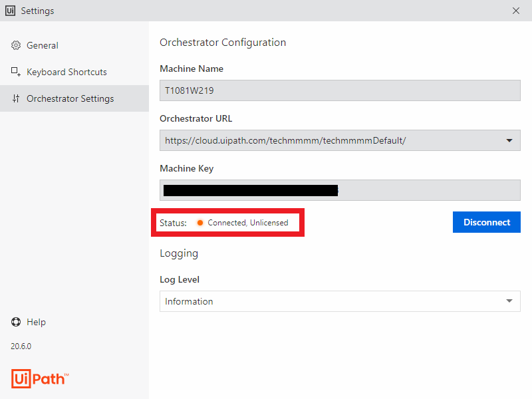
Task: Click the Help lifebuoy icon
Action: click(x=16, y=322)
